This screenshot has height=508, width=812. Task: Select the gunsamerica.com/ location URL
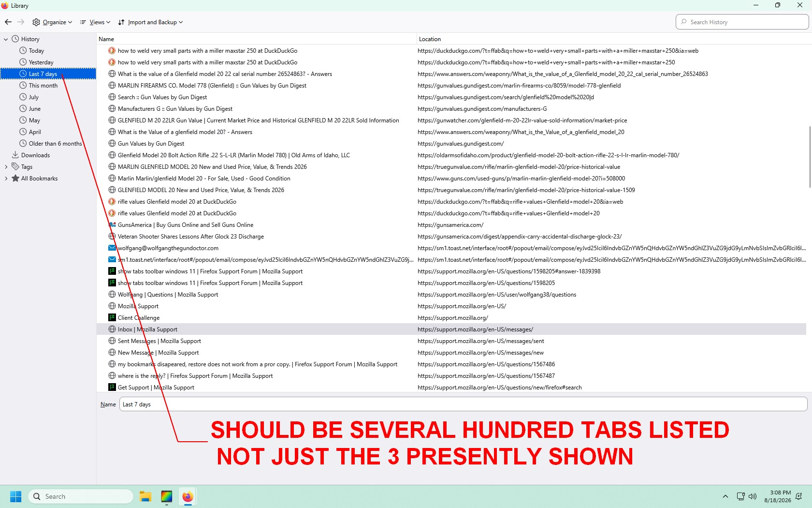tap(450, 225)
